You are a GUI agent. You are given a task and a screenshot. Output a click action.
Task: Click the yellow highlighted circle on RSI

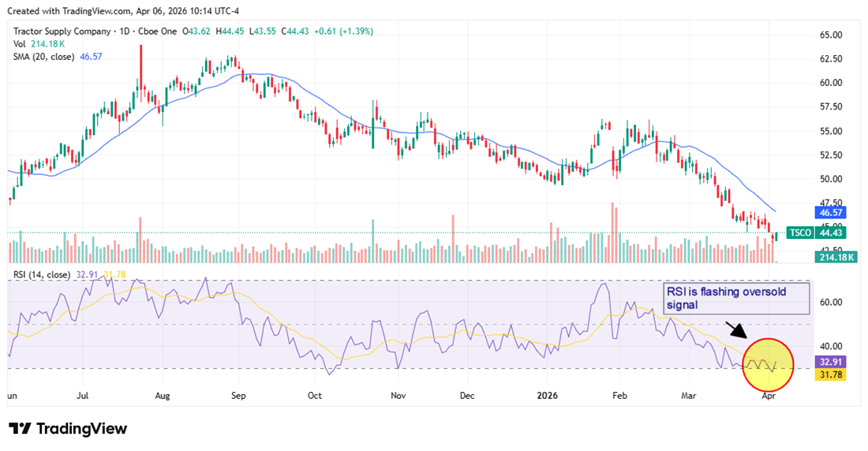pos(767,364)
